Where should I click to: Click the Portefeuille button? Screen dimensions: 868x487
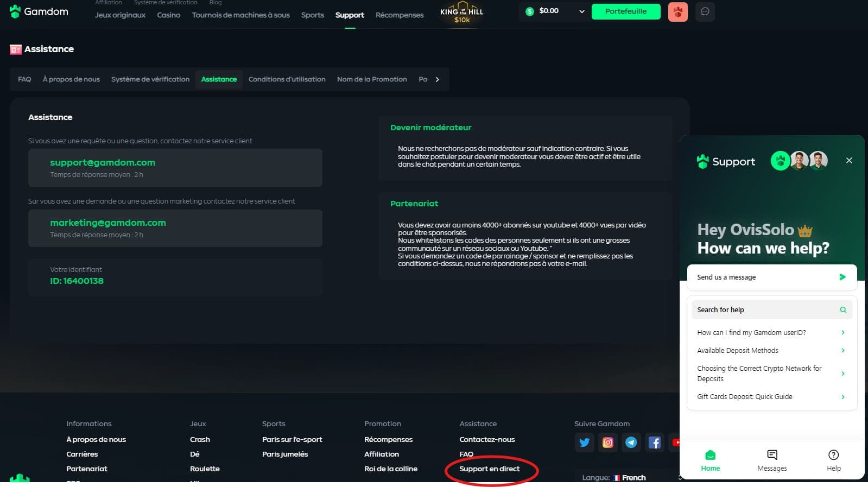click(626, 11)
